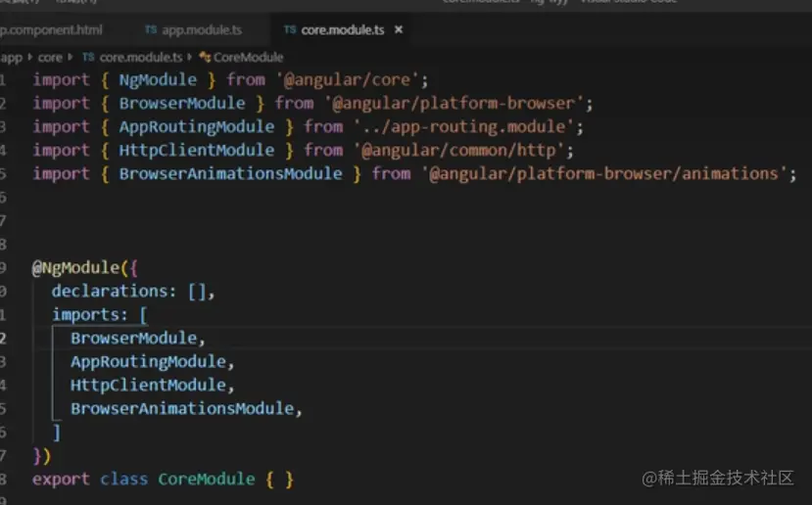The width and height of the screenshot is (812, 505).
Task: Click the 'imports:' property
Action: [x=89, y=314]
